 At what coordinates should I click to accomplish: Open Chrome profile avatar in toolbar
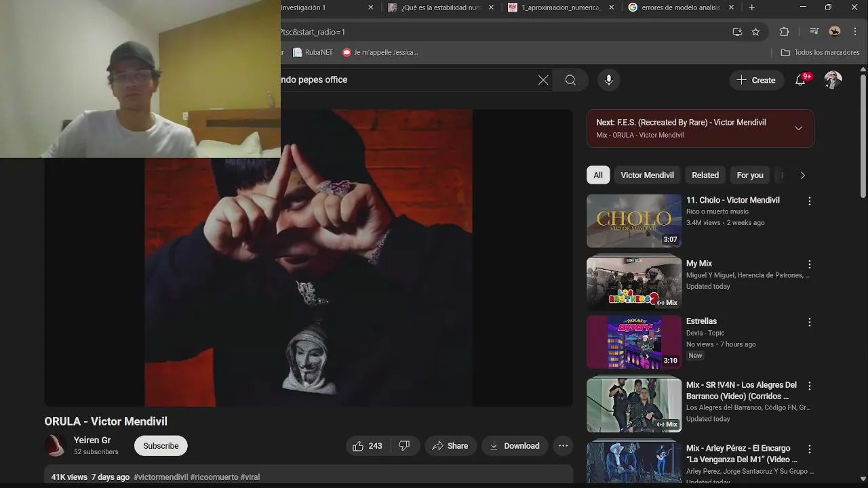835,32
